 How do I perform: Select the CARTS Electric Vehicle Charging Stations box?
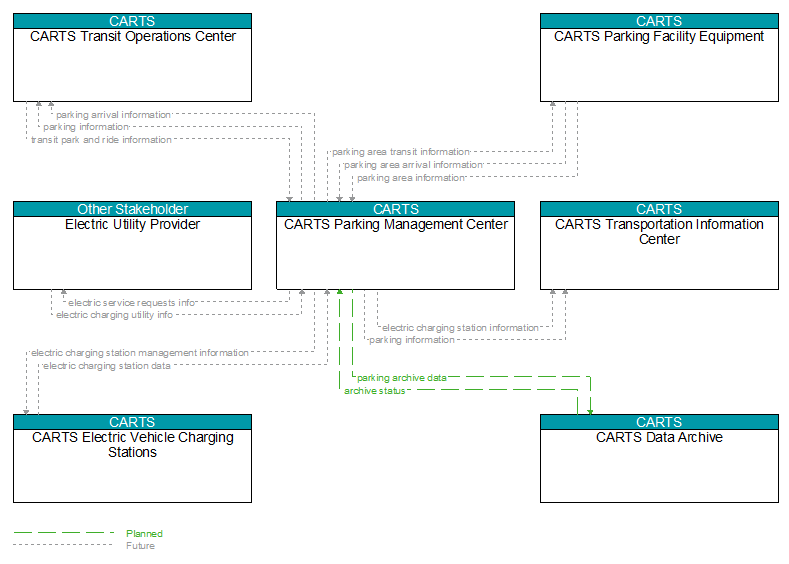(x=132, y=458)
